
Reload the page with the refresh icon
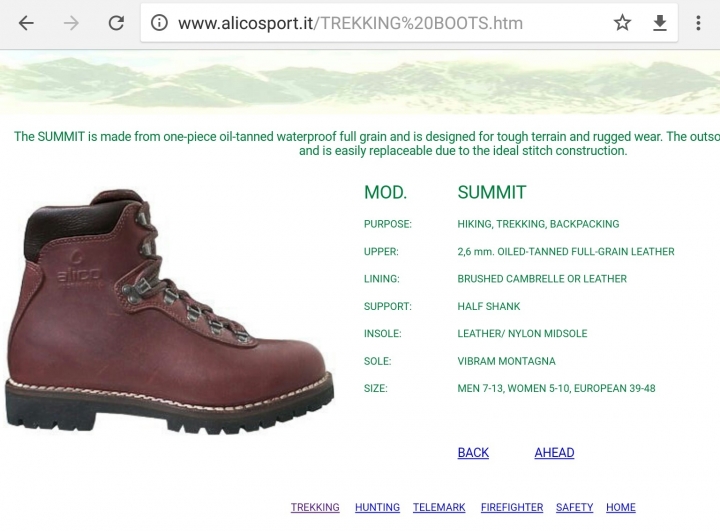pyautogui.click(x=116, y=23)
